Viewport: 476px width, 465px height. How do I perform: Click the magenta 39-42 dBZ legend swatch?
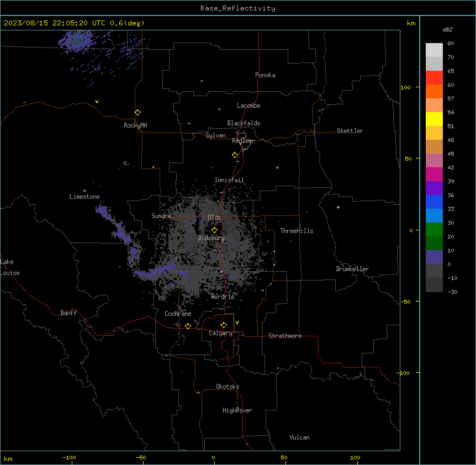click(x=434, y=174)
